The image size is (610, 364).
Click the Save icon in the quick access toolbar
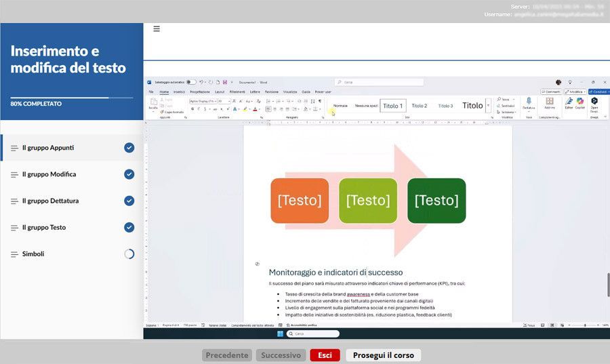pos(224,82)
